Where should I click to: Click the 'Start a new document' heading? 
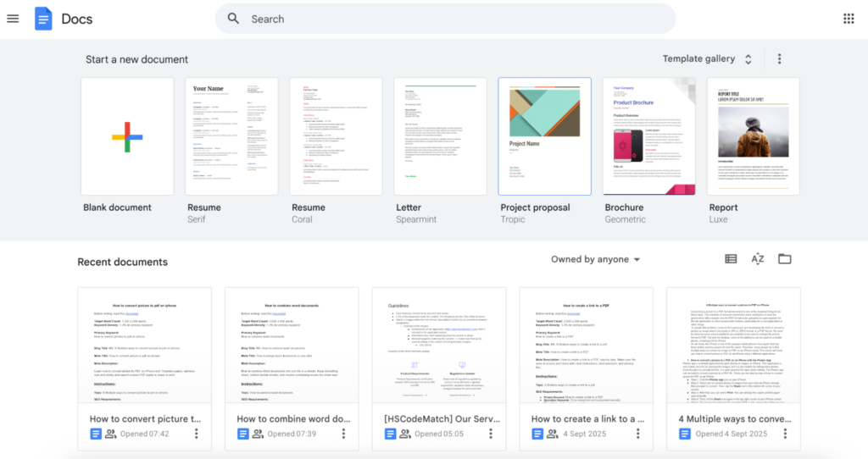[136, 59]
